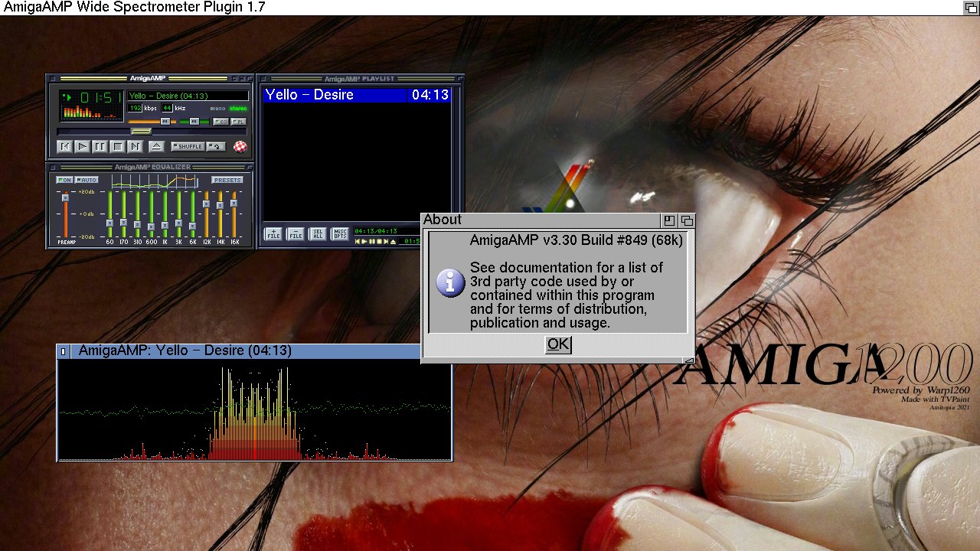The height and width of the screenshot is (551, 980).
Task: Click the playlist mini next track icon
Action: (386, 242)
